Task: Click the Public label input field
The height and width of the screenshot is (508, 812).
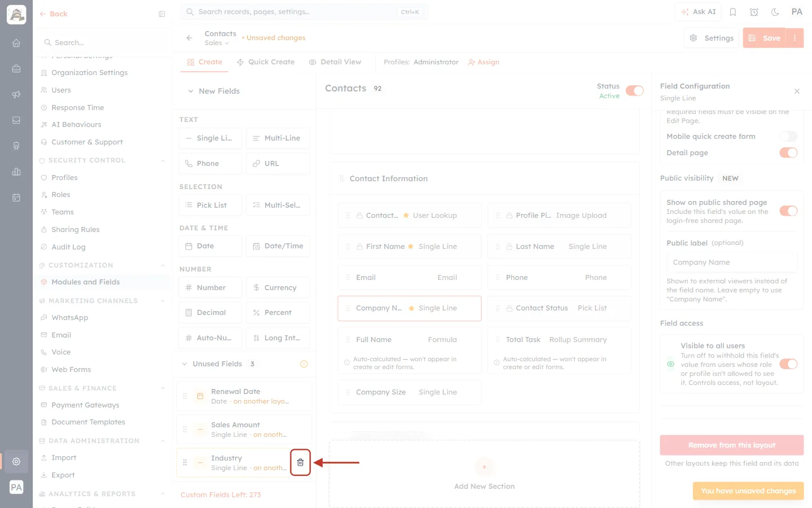Action: tap(732, 262)
